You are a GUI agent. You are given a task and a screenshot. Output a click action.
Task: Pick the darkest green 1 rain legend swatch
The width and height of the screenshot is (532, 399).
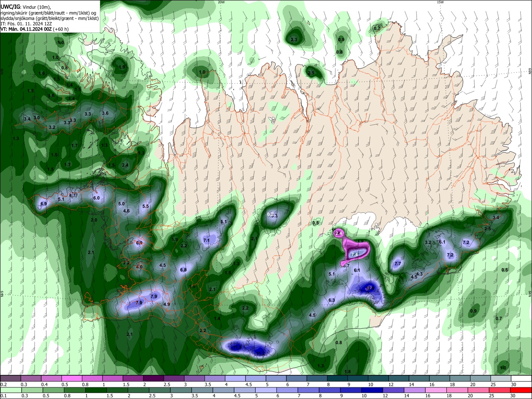coord(96,390)
